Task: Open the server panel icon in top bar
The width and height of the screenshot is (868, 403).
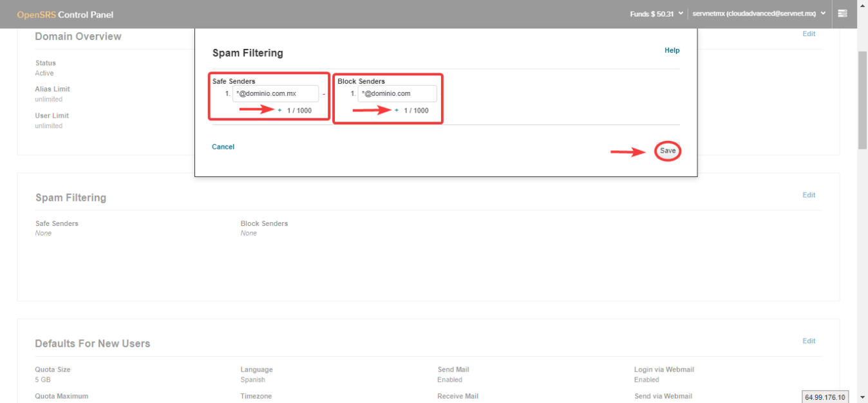Action: tap(842, 14)
